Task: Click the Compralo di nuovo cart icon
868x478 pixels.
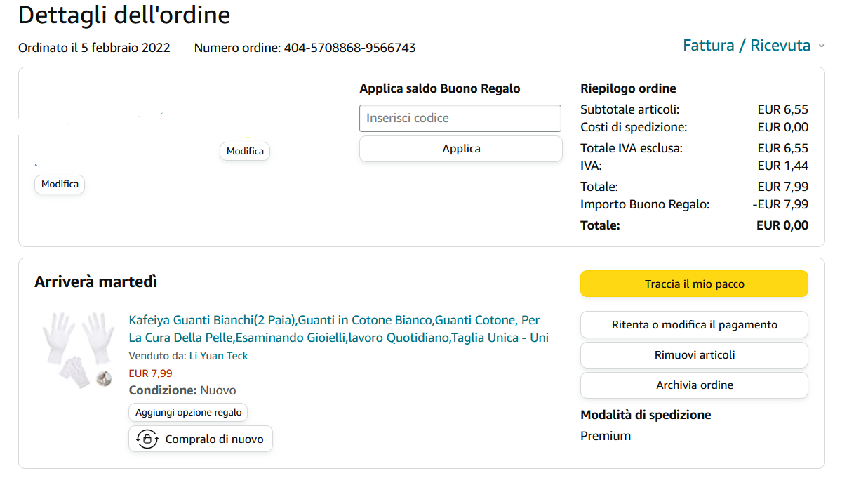Action: (147, 439)
